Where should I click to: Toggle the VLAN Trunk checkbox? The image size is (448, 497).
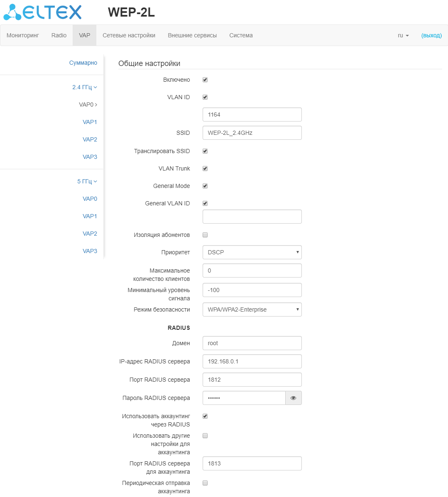pos(205,168)
